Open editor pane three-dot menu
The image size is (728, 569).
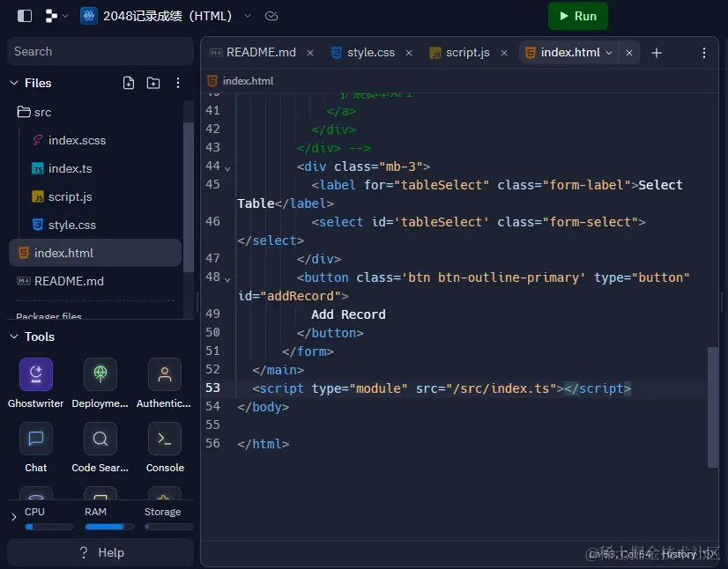pos(704,53)
